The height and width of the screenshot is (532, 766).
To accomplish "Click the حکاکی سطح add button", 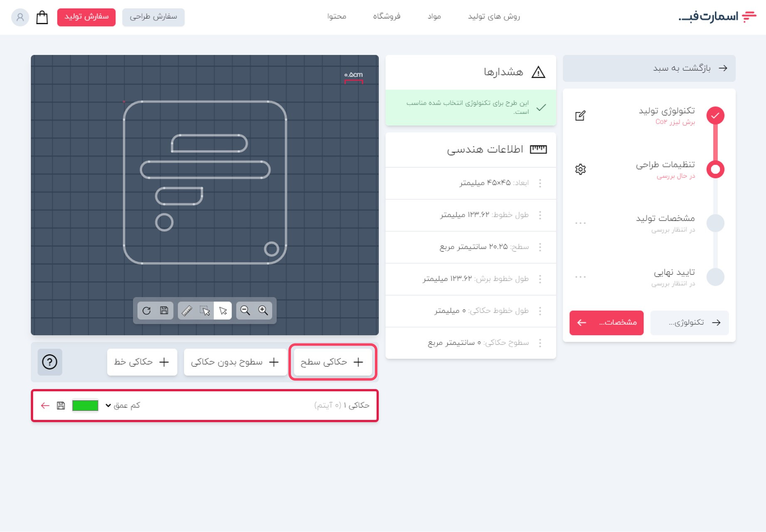I will tap(333, 362).
